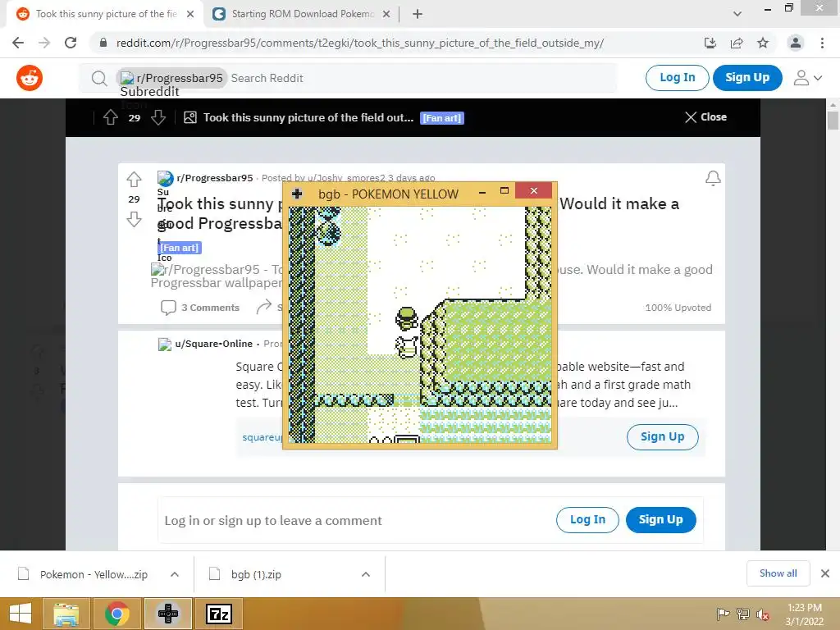Click the Fan art flair in the header bar

point(442,118)
